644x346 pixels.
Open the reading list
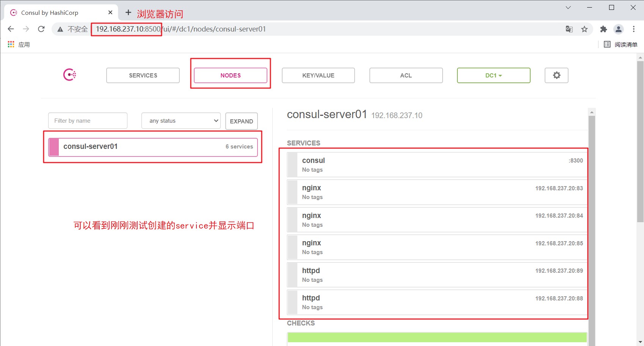click(x=620, y=44)
